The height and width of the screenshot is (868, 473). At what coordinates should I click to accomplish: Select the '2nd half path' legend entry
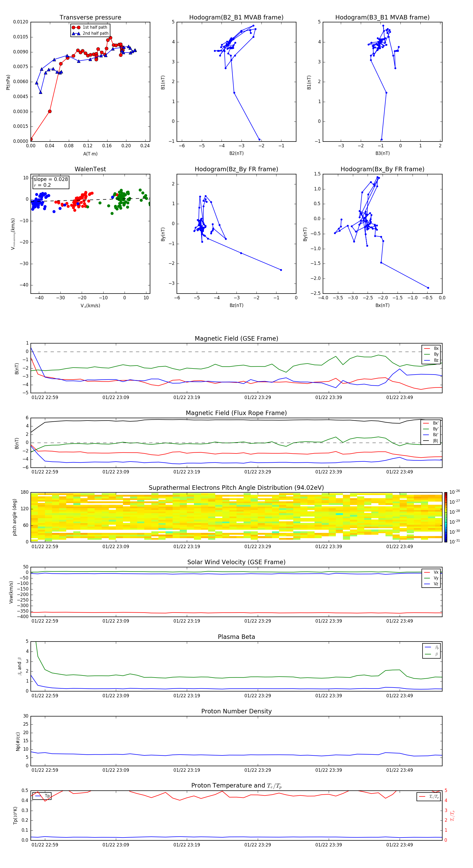90,33
